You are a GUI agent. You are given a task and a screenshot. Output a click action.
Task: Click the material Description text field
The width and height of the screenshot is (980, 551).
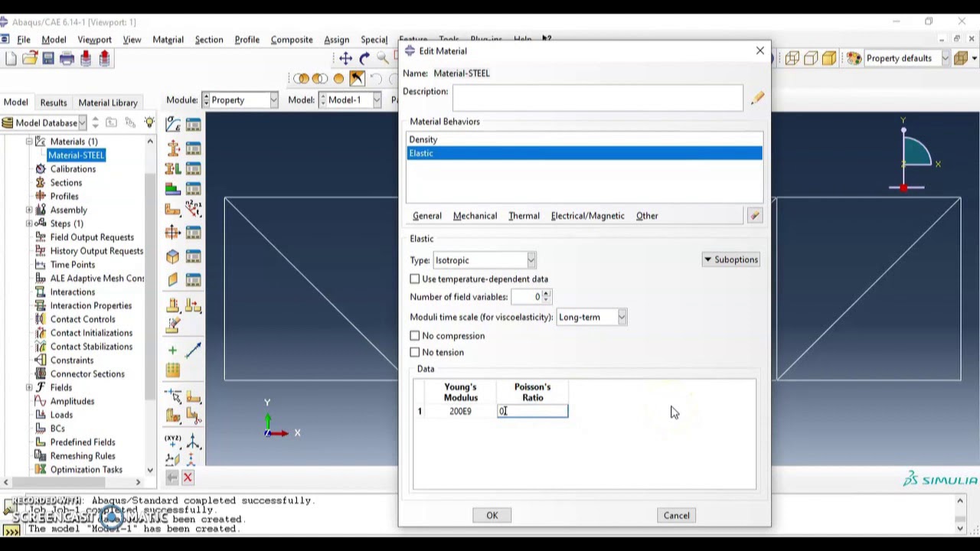[x=597, y=98]
